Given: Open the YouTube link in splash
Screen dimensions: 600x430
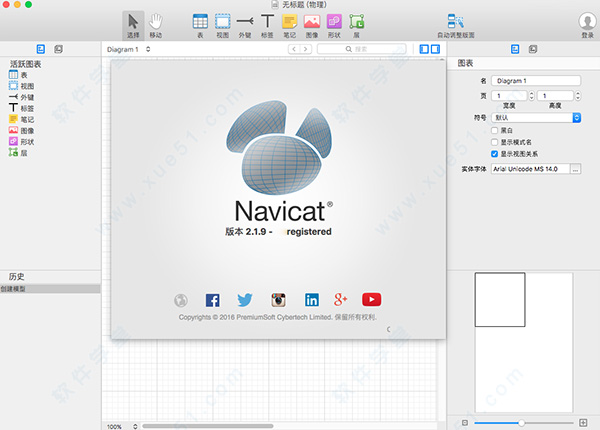Looking at the screenshot, I should pos(372,300).
